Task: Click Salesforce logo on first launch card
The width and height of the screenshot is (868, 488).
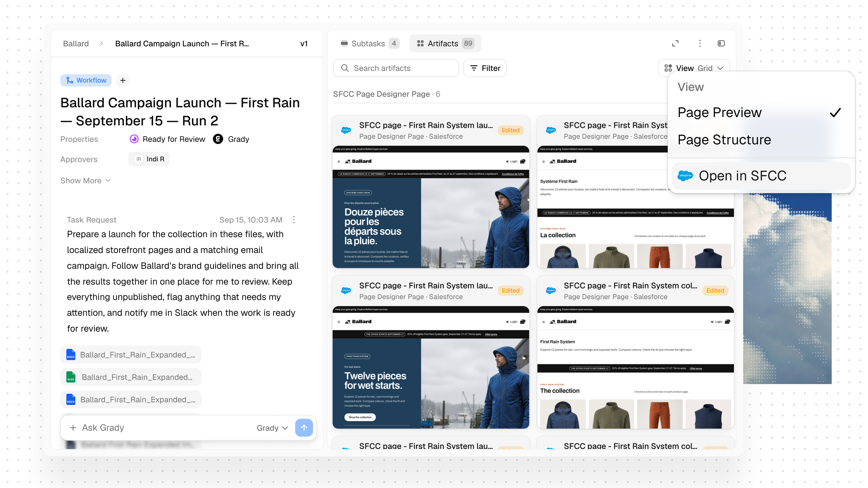Action: [346, 130]
